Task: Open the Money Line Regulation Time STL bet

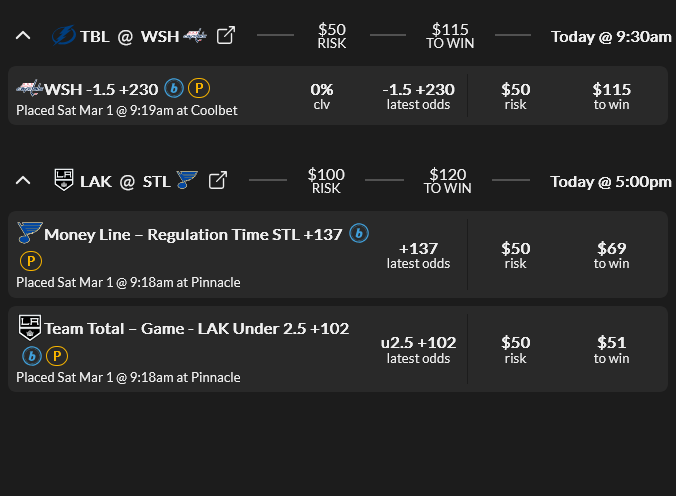Action: (x=193, y=235)
